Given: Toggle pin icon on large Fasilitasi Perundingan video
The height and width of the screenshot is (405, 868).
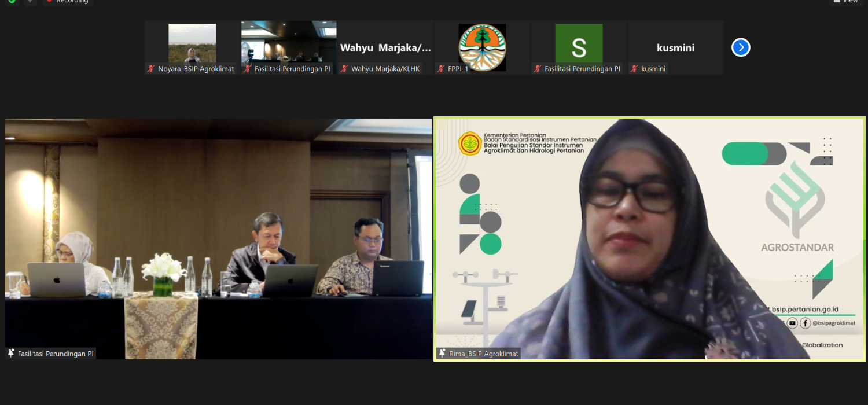Looking at the screenshot, I should click(11, 353).
